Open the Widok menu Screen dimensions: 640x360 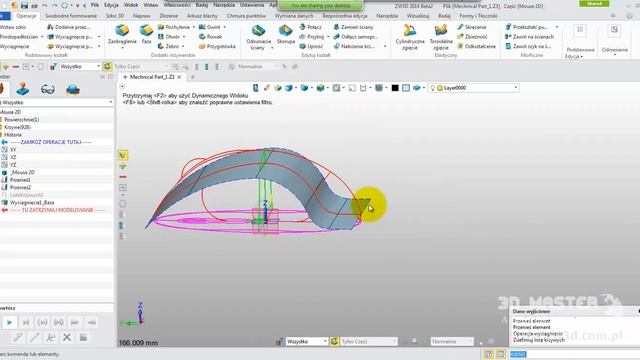coord(131,5)
